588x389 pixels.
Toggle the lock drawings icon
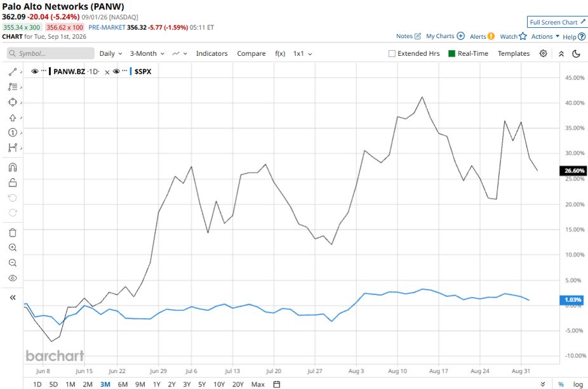coord(12,183)
